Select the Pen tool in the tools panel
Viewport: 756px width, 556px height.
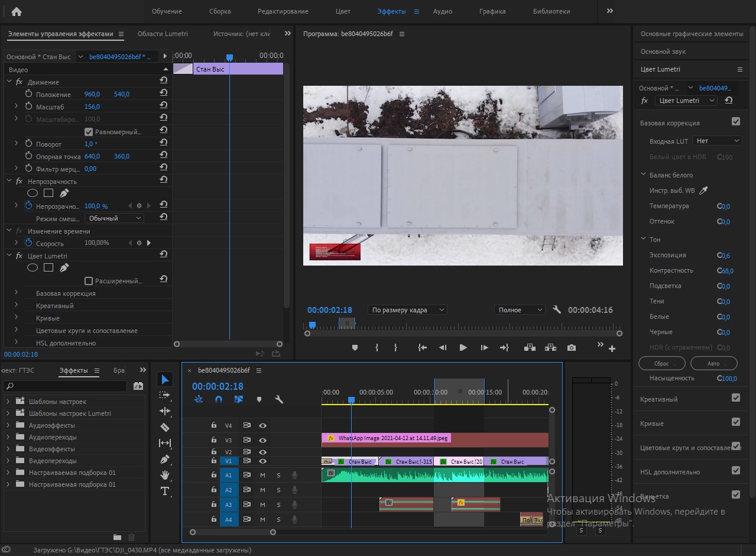click(x=165, y=459)
